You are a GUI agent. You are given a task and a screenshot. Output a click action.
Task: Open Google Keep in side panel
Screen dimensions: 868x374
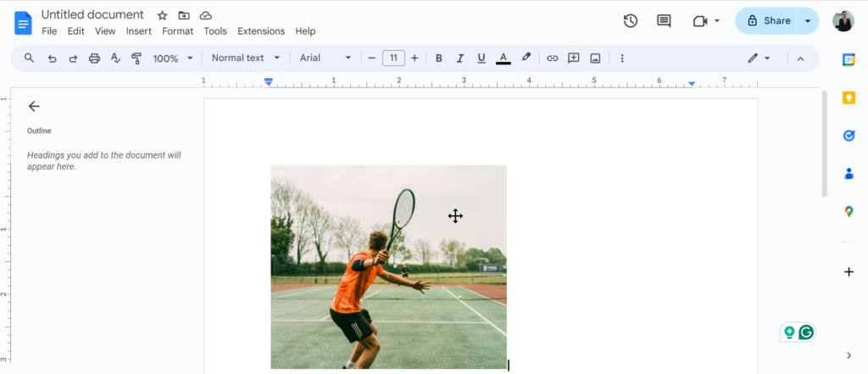click(849, 98)
